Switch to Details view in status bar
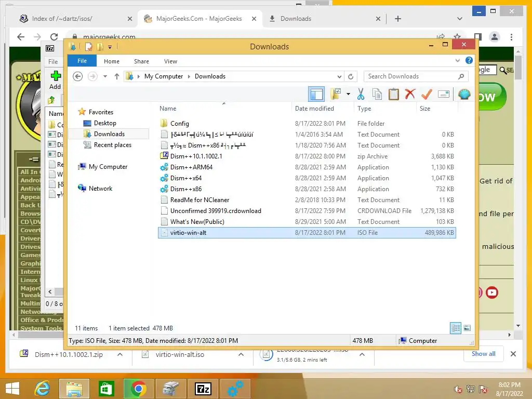Viewport: 532px width, 399px height. point(456,328)
